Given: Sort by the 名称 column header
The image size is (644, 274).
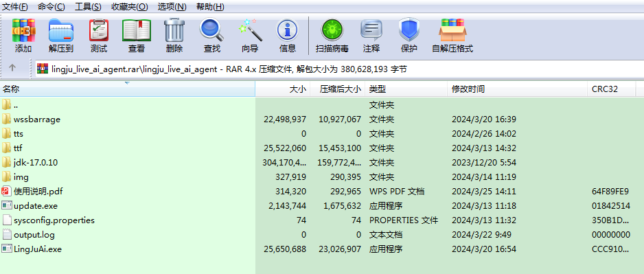Looking at the screenshot, I should [128, 89].
